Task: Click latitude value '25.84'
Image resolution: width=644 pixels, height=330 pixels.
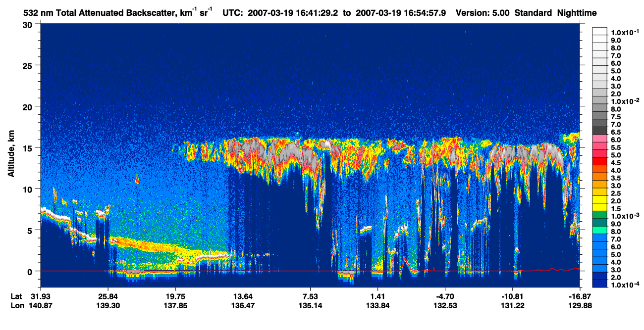Action: click(107, 296)
